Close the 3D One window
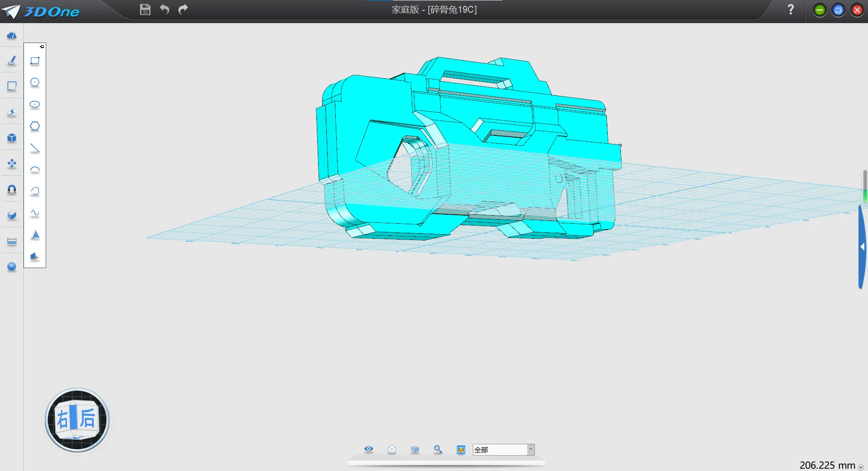This screenshot has height=471, width=868. coord(857,10)
